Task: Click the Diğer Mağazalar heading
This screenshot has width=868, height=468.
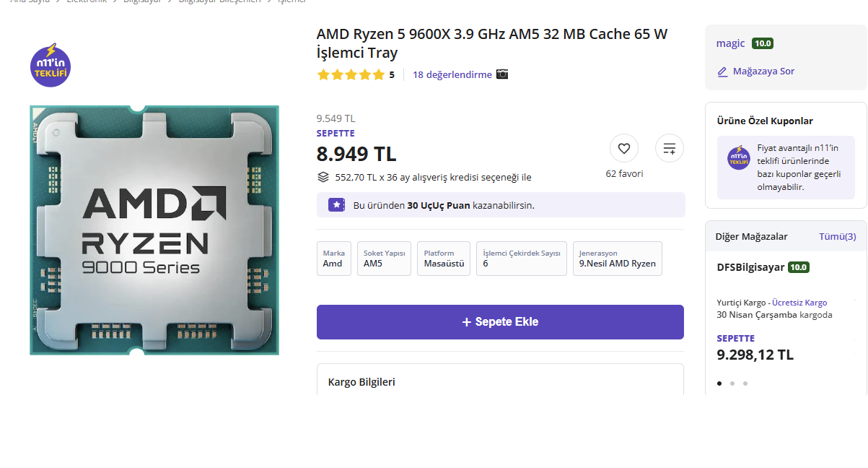Action: click(752, 236)
